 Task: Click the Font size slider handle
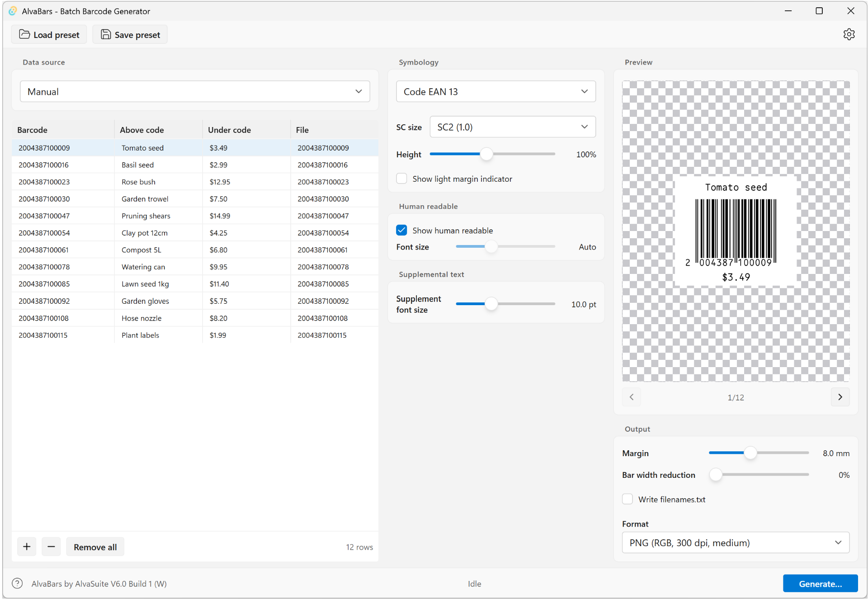tap(491, 247)
